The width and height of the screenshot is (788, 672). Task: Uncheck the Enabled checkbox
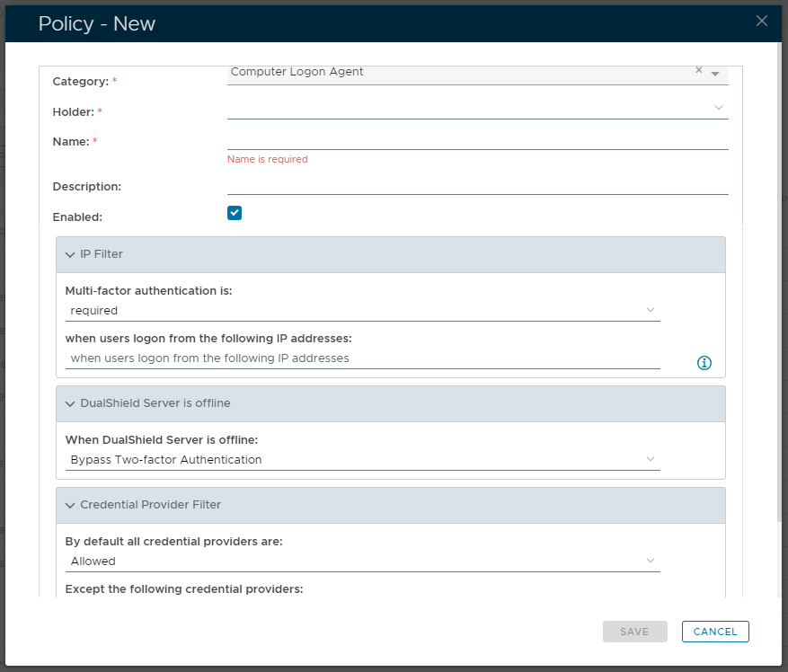coord(235,213)
